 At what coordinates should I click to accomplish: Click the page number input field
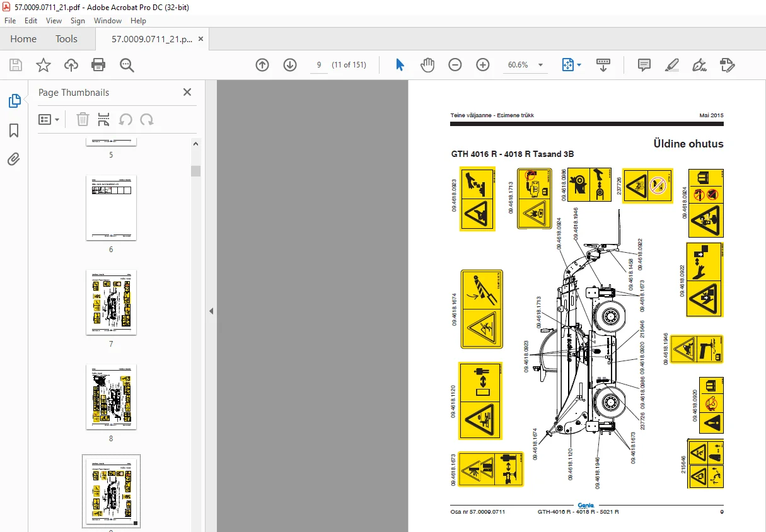coord(319,65)
